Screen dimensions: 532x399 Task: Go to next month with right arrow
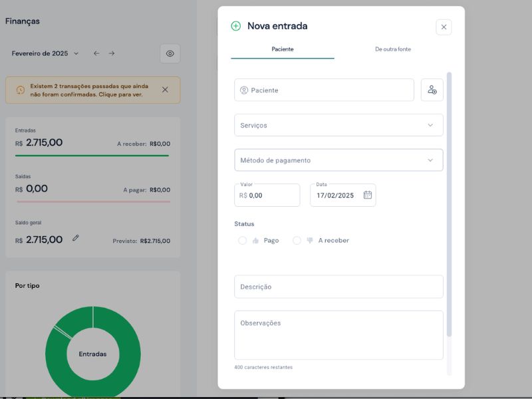coord(112,53)
